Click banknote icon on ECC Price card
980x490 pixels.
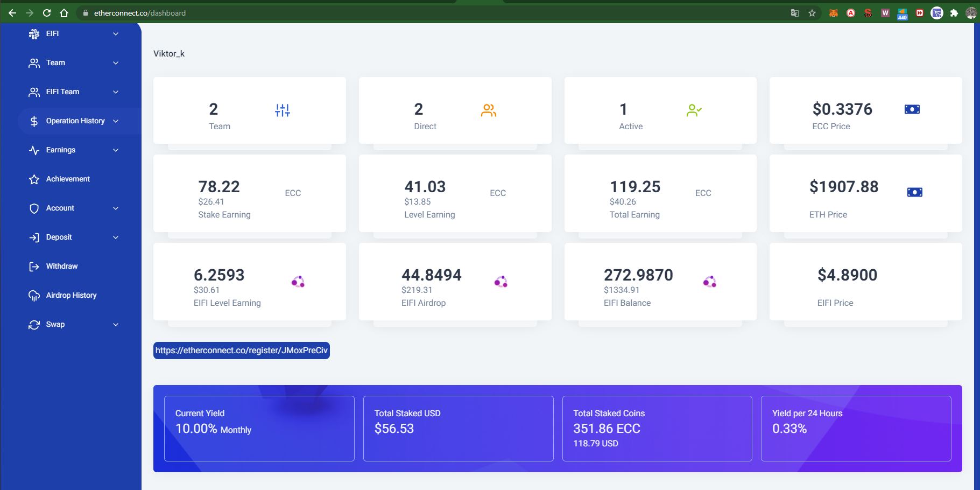tap(912, 109)
